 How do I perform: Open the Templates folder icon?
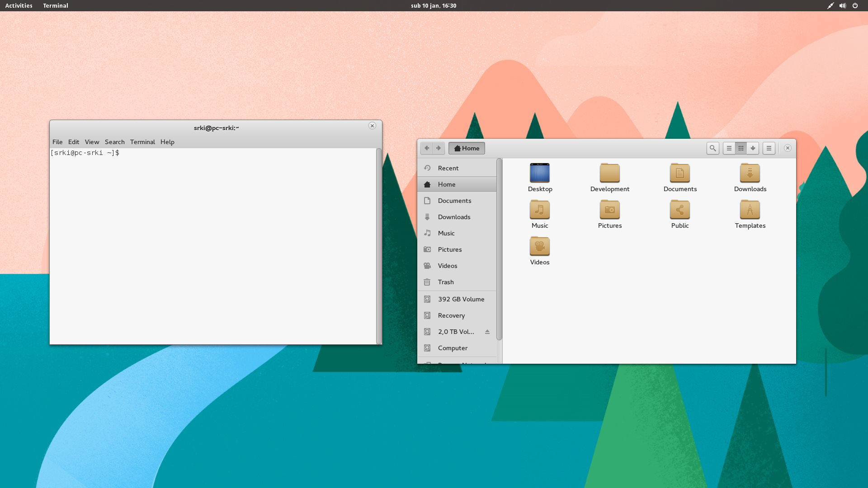point(750,210)
